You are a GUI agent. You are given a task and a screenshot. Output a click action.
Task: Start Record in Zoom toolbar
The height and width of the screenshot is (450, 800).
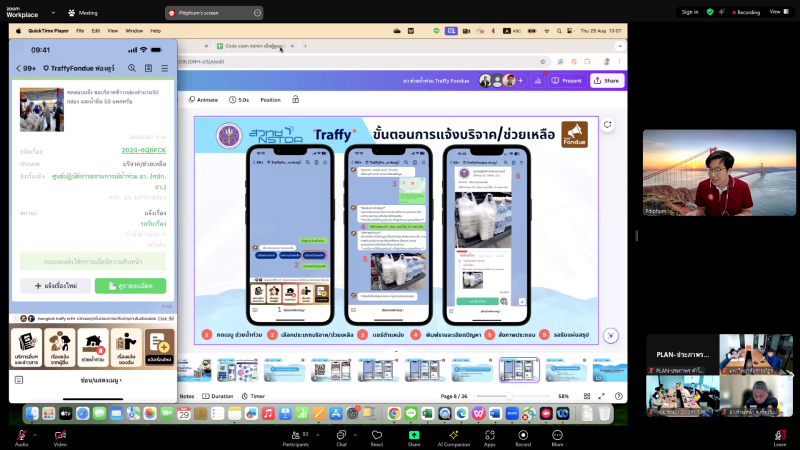point(522,433)
